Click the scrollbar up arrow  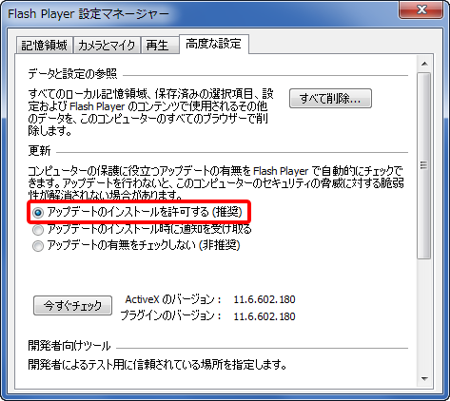[x=424, y=64]
